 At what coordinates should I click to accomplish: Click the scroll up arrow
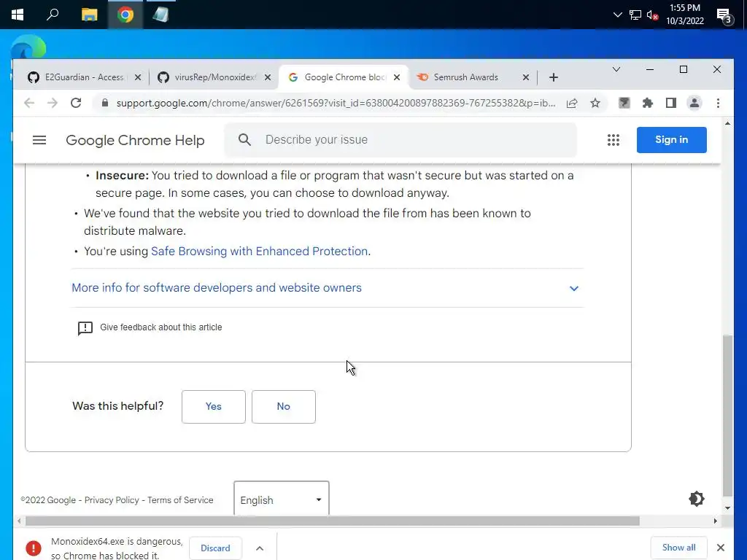(727, 123)
